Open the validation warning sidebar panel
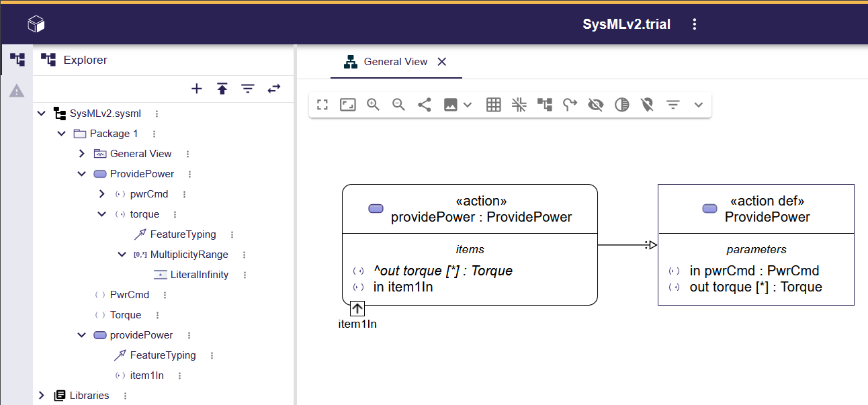Image resolution: width=868 pixels, height=405 pixels. [17, 91]
